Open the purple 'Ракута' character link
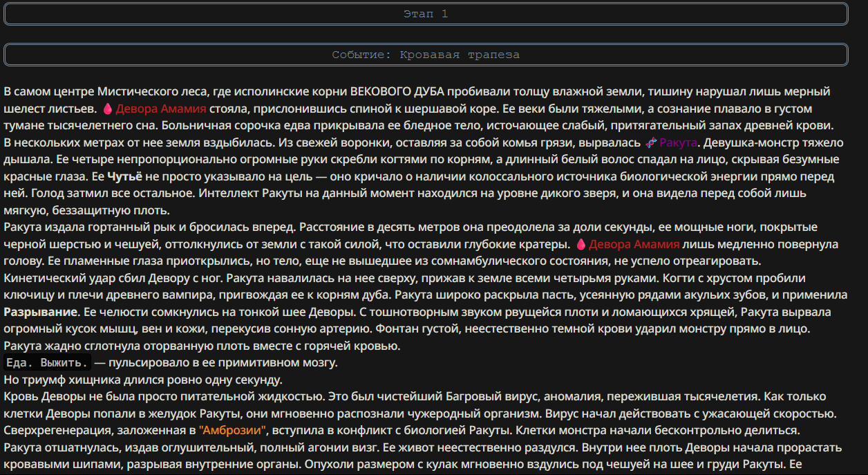The height and width of the screenshot is (475, 868). [678, 142]
